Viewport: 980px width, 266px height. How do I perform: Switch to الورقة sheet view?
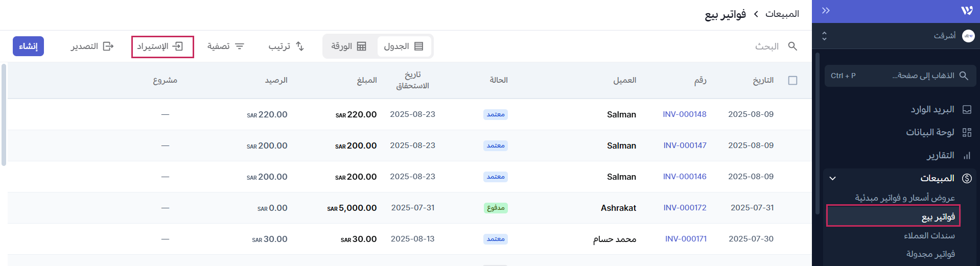click(x=348, y=46)
